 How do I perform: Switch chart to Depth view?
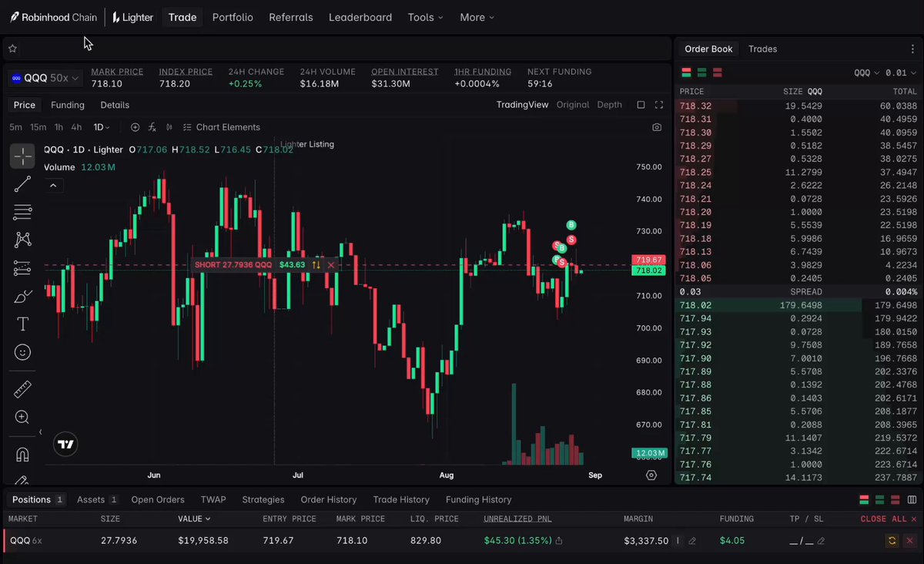click(x=609, y=105)
